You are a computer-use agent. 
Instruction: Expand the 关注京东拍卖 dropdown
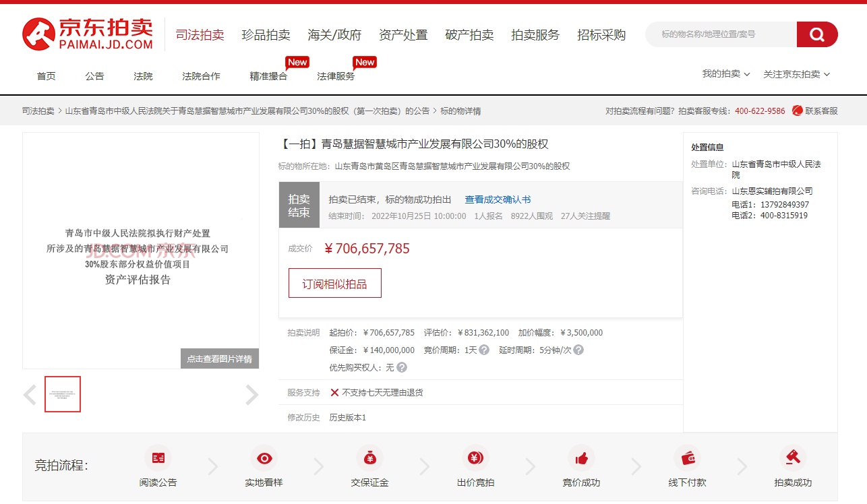(796, 74)
